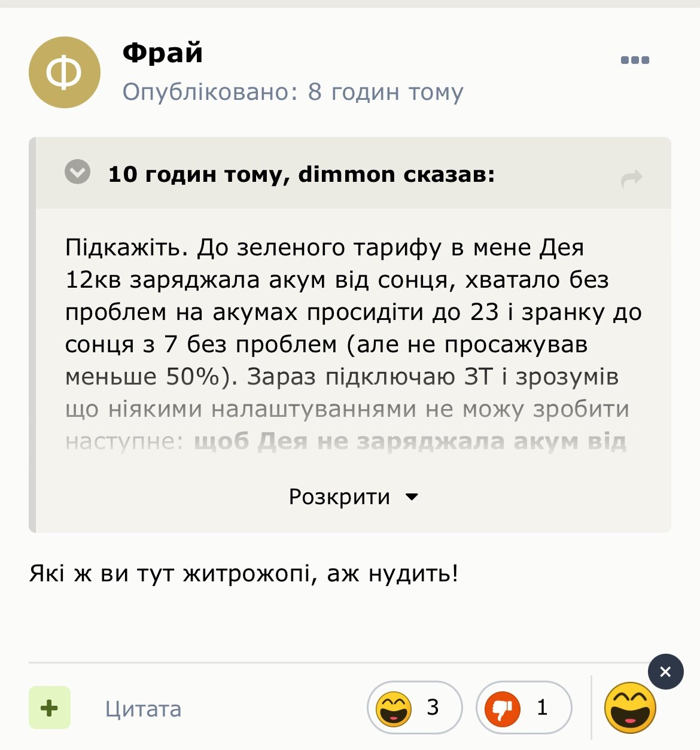Click the Цитата quote link
Viewport: 700px width, 750px height.
(143, 709)
